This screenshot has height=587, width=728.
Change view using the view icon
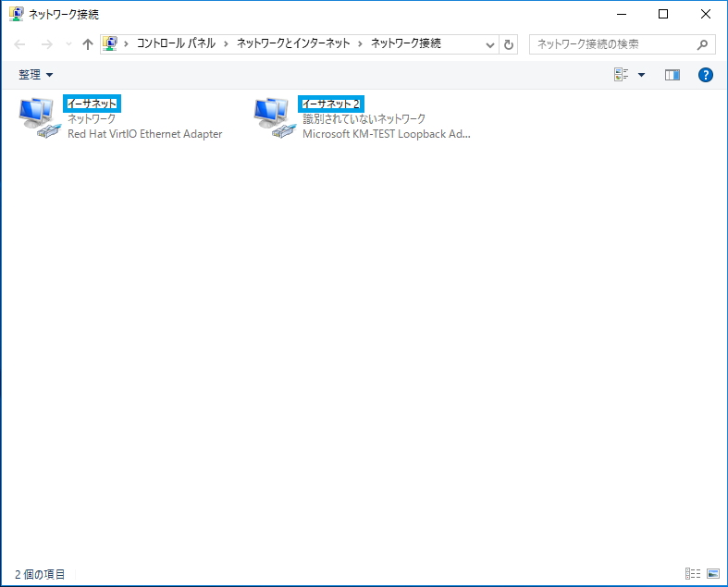(x=622, y=75)
